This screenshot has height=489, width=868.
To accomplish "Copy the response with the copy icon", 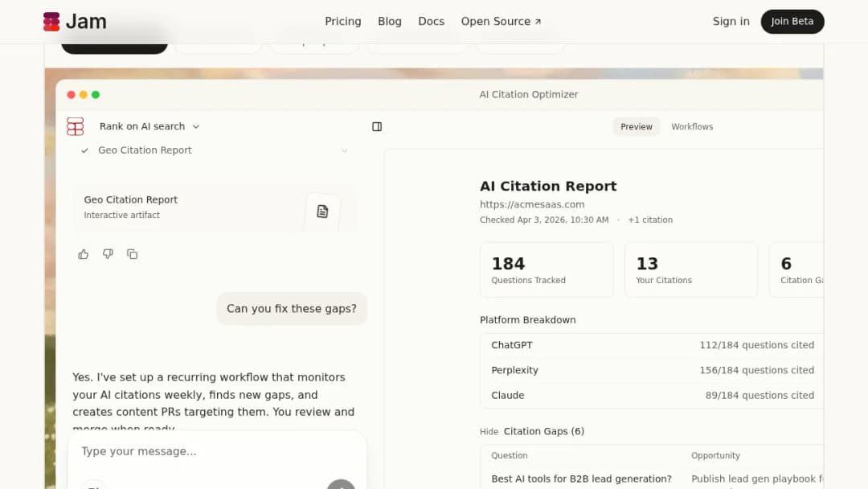I will point(133,254).
